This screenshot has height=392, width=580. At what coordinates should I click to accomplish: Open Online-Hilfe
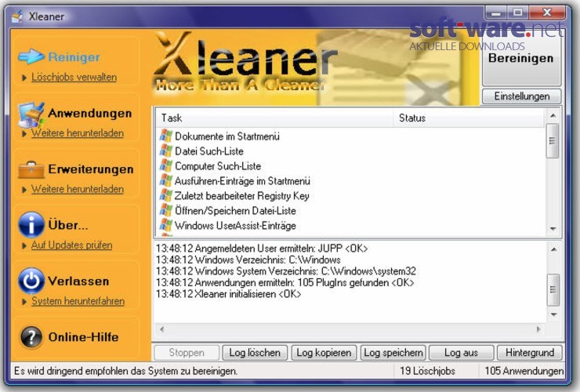tap(84, 337)
